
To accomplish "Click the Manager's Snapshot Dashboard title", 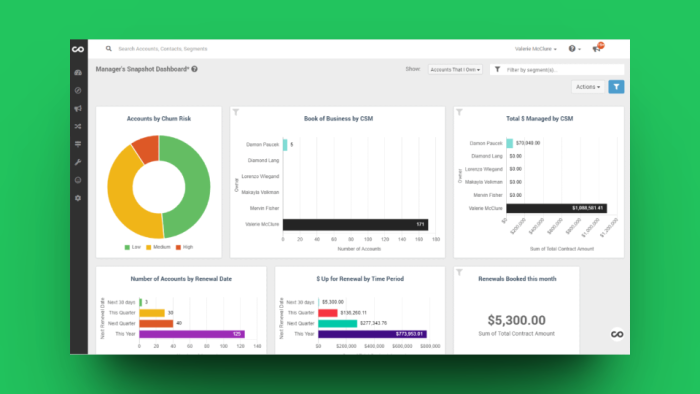I will [x=142, y=69].
